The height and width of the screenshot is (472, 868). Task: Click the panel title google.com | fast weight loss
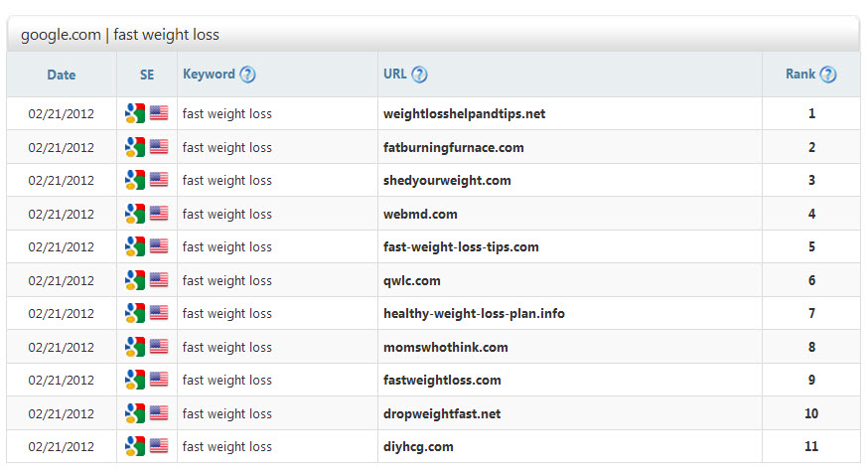coord(120,35)
